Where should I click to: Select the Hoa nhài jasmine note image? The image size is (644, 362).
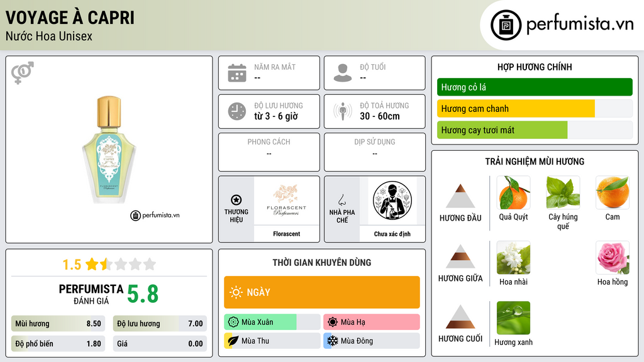(x=513, y=258)
